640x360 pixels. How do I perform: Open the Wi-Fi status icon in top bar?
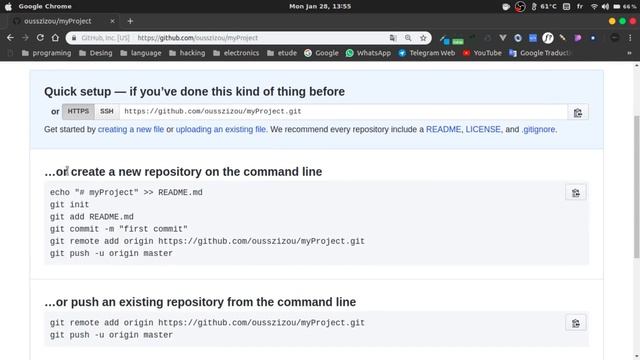pos(594,7)
